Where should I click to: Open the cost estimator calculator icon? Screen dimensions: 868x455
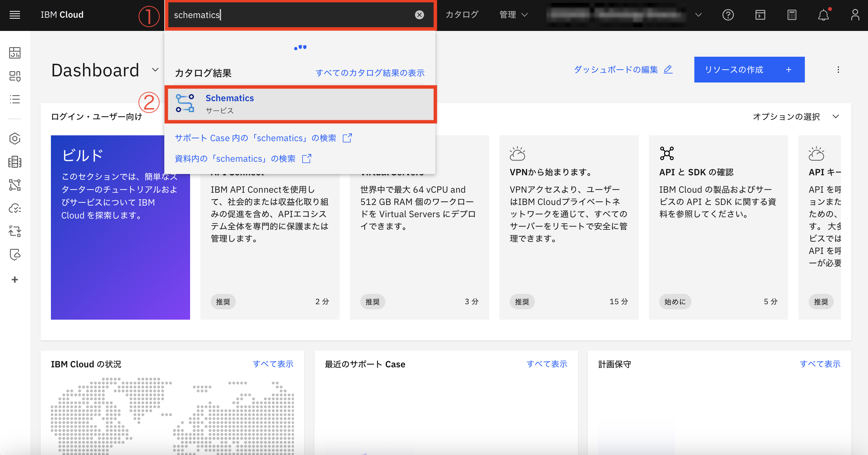(x=792, y=15)
